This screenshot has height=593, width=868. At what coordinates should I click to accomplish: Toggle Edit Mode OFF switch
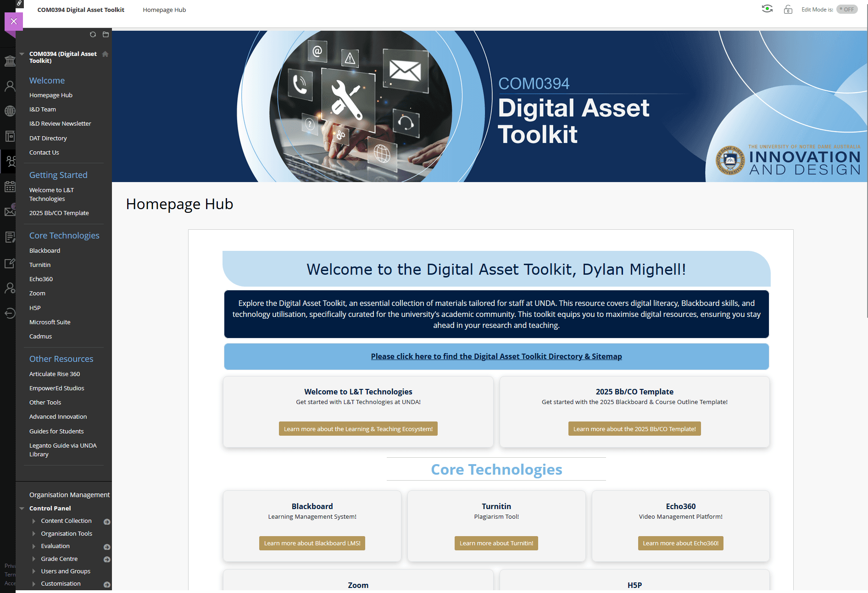pos(846,10)
